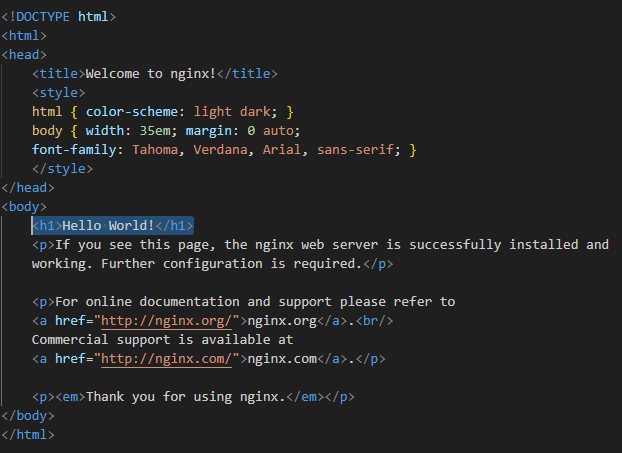Click the opening body tag
The height and width of the screenshot is (453, 622).
click(x=24, y=207)
